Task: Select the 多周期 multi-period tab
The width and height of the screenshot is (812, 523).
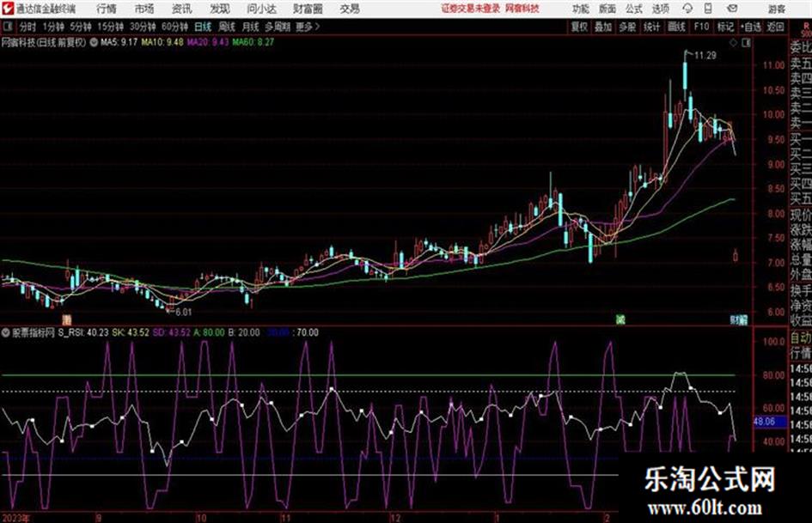Action: coord(278,27)
